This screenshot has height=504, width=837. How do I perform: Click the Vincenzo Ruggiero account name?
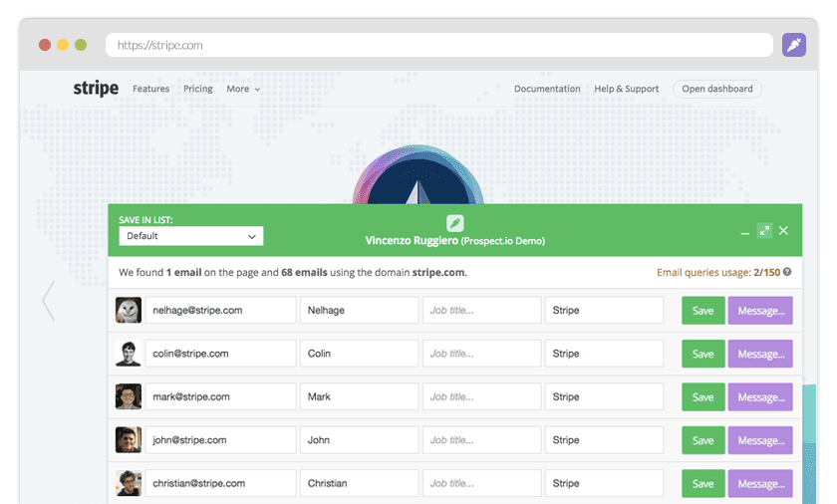click(x=412, y=240)
